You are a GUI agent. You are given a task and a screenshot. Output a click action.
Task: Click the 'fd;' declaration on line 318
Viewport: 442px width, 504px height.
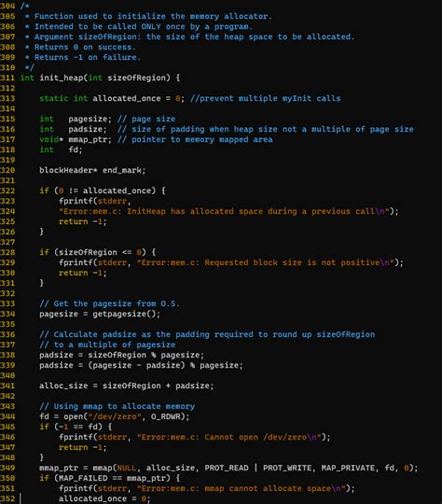click(76, 149)
